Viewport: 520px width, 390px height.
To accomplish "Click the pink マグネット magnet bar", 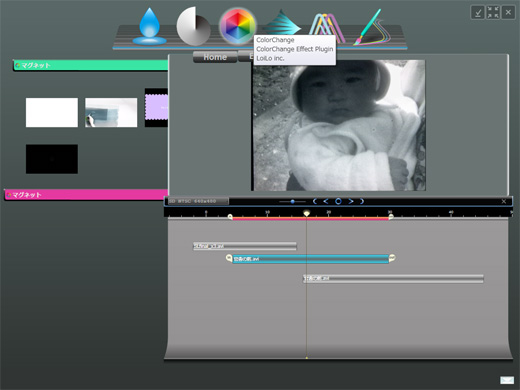I will [x=86, y=195].
